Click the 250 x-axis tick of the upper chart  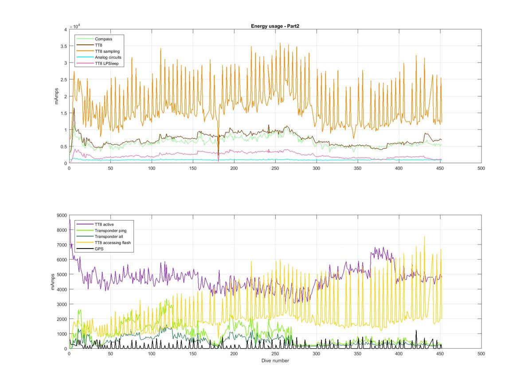tap(275, 168)
